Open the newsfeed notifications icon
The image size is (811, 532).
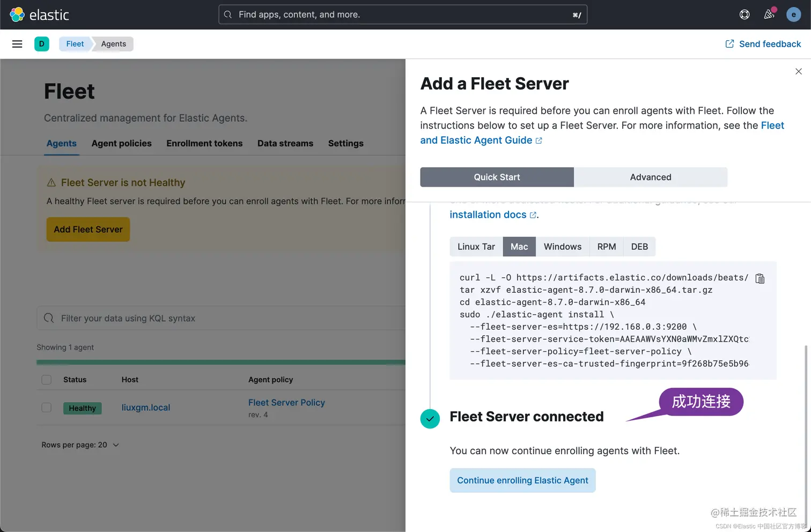[x=769, y=14]
